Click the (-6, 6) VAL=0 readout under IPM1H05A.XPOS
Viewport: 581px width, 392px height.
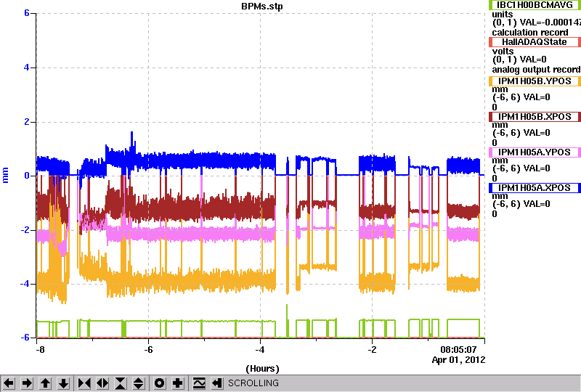pos(521,204)
